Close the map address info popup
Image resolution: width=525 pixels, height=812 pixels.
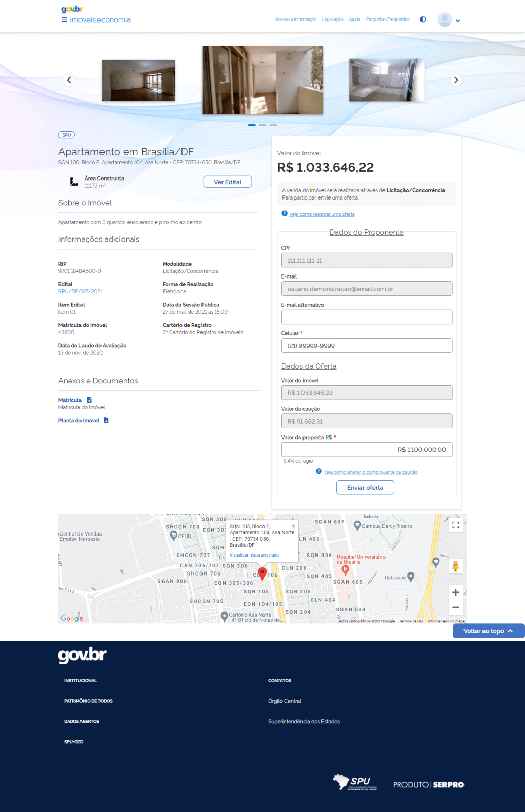pyautogui.click(x=293, y=526)
